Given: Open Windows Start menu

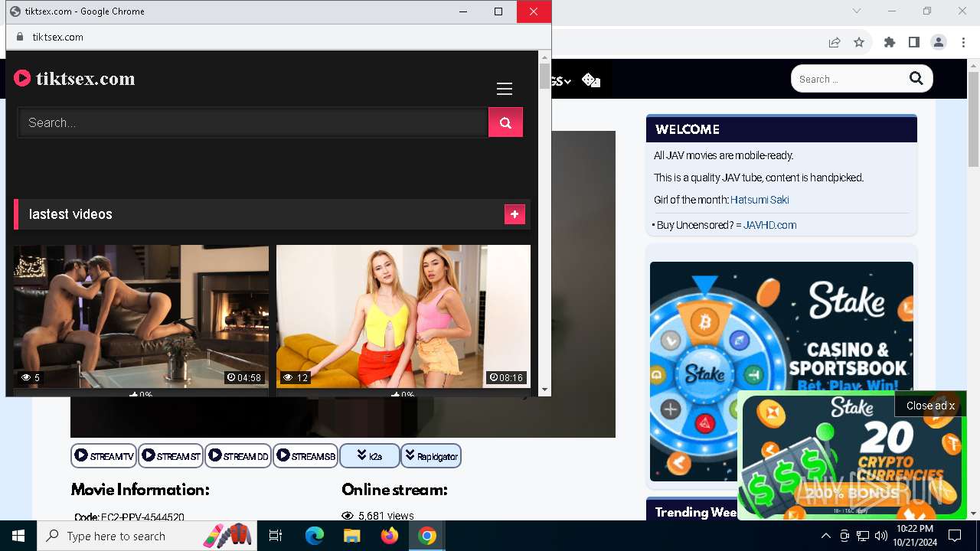Looking at the screenshot, I should point(18,536).
